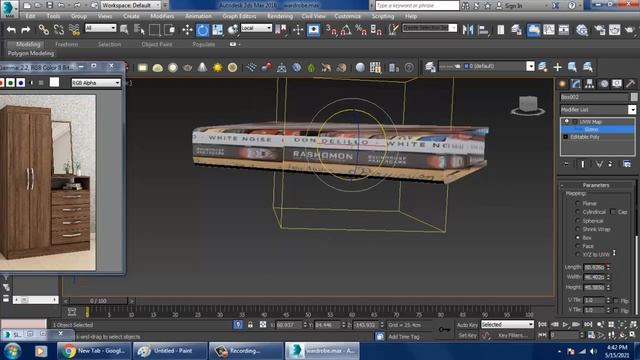Open the Workspace Default dropdown
The width and height of the screenshot is (640, 360).
pos(131,5)
